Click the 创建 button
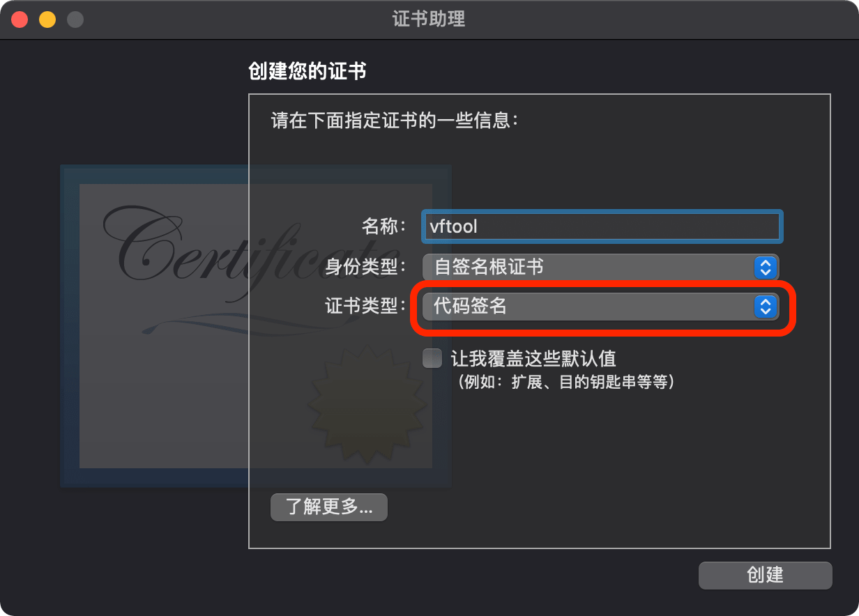Screen dimensions: 859x616 tap(766, 575)
